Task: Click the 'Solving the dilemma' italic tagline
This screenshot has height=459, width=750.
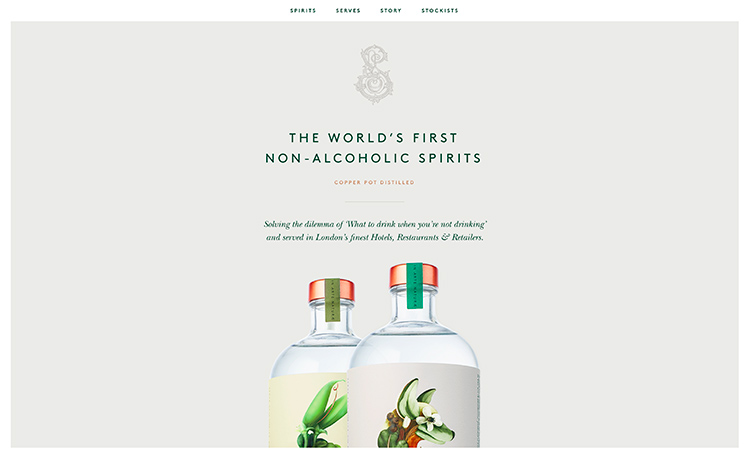Action: pyautogui.click(x=375, y=224)
